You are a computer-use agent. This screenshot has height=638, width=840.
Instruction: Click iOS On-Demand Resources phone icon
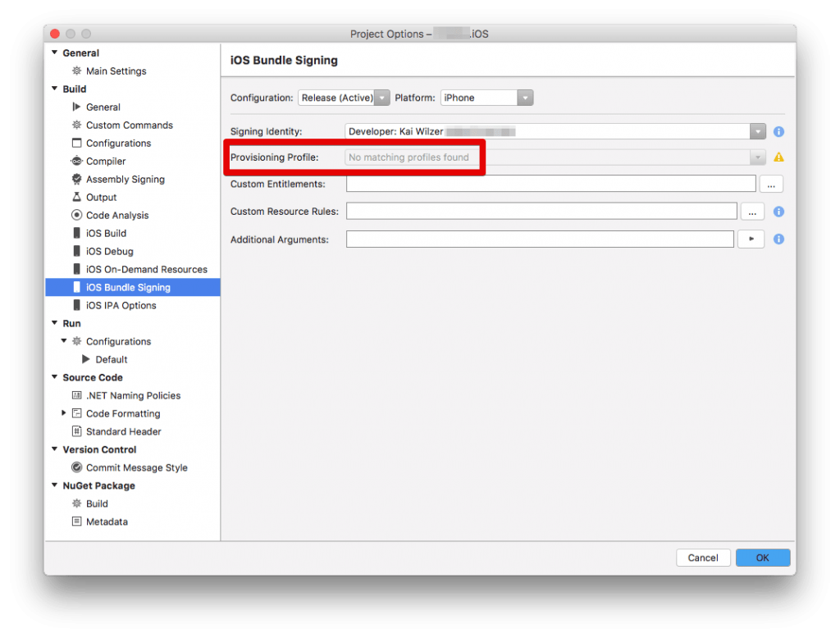pyautogui.click(x=76, y=269)
